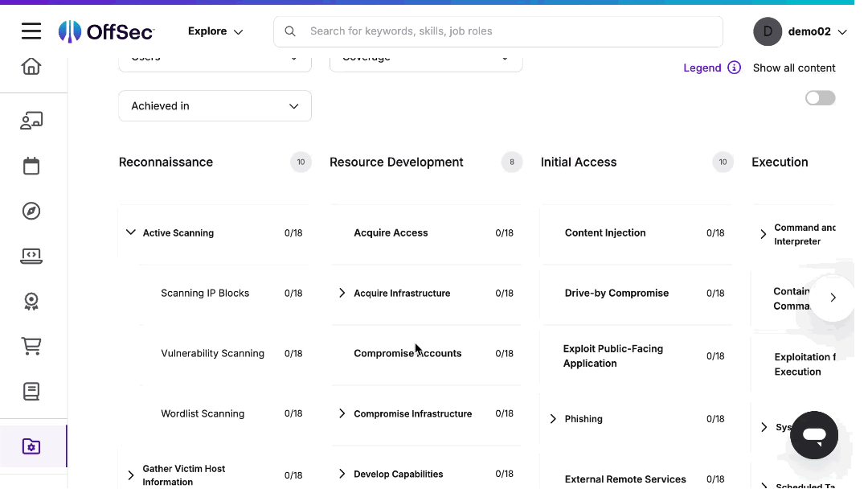
Task: Click the OffSec logo
Action: click(x=106, y=31)
